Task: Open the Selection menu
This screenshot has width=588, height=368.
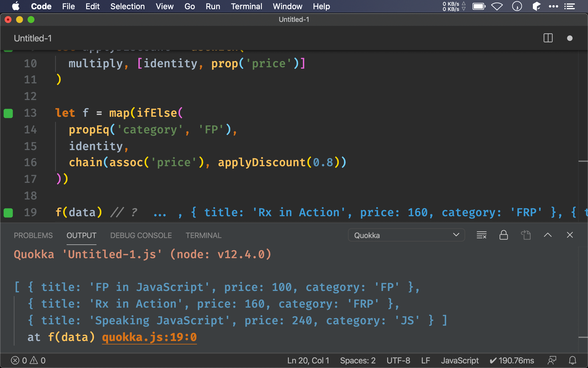Action: [127, 6]
